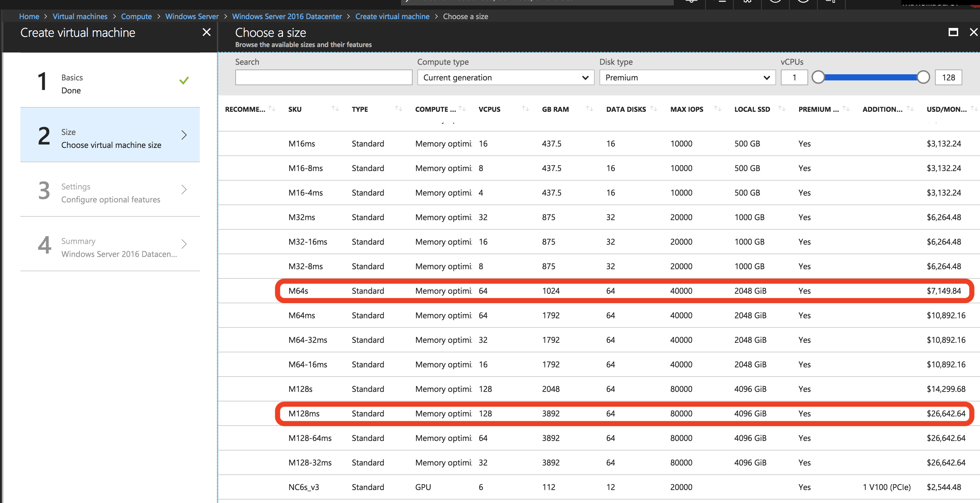Select the M32ms size row
The width and height of the screenshot is (980, 503).
click(599, 217)
